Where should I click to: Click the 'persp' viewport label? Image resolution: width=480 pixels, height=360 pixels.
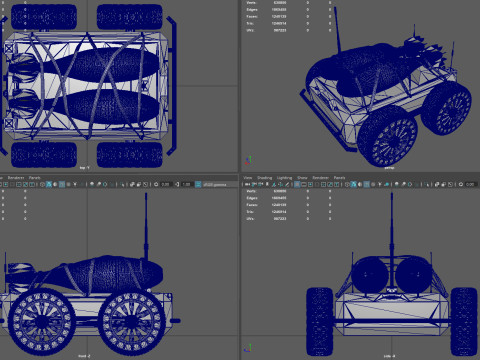pyautogui.click(x=389, y=168)
